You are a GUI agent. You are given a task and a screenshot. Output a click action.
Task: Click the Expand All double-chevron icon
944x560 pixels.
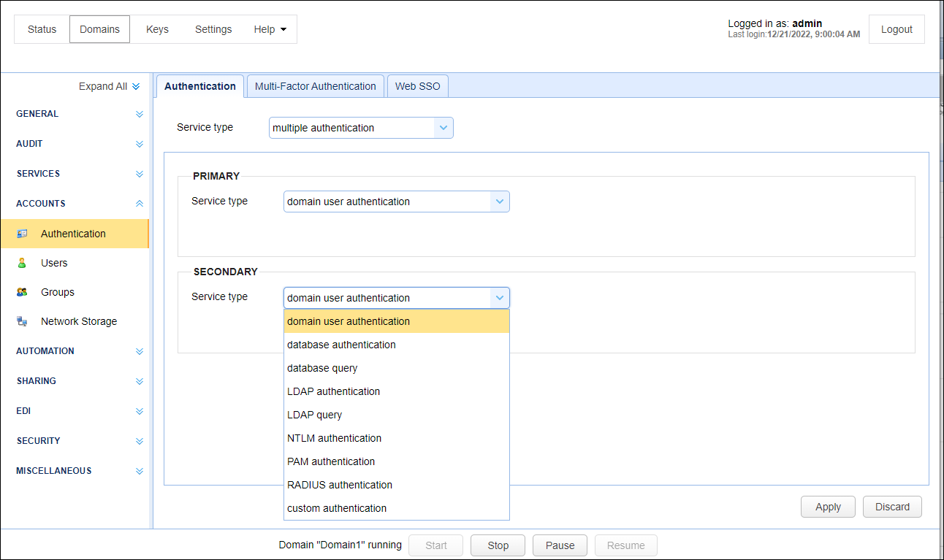tap(136, 87)
